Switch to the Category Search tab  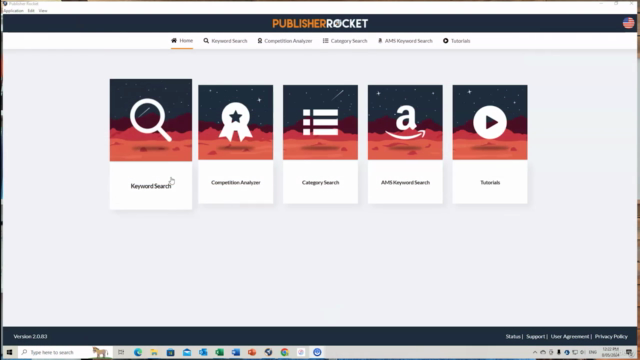tap(345, 41)
